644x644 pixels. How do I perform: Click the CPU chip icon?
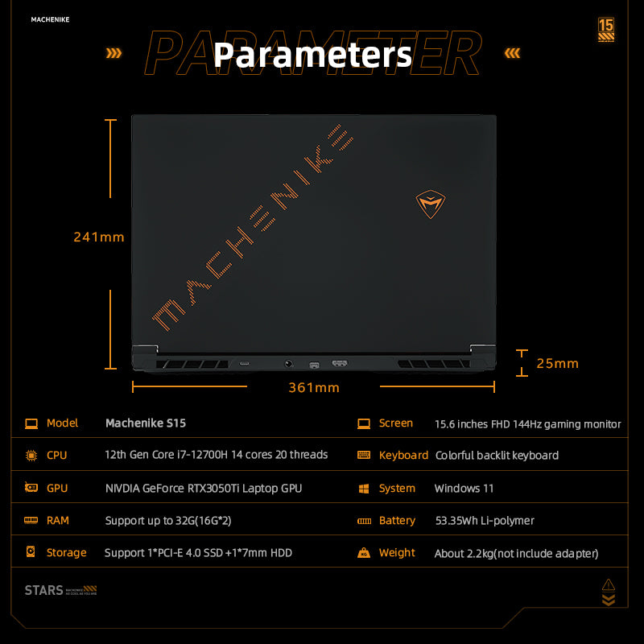(31, 456)
